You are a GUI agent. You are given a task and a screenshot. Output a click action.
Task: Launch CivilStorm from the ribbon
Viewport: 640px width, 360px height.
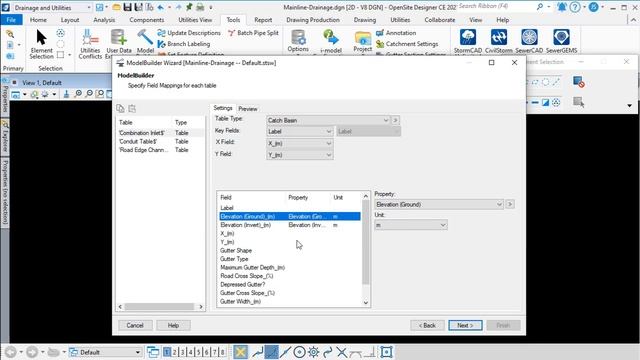498,41
